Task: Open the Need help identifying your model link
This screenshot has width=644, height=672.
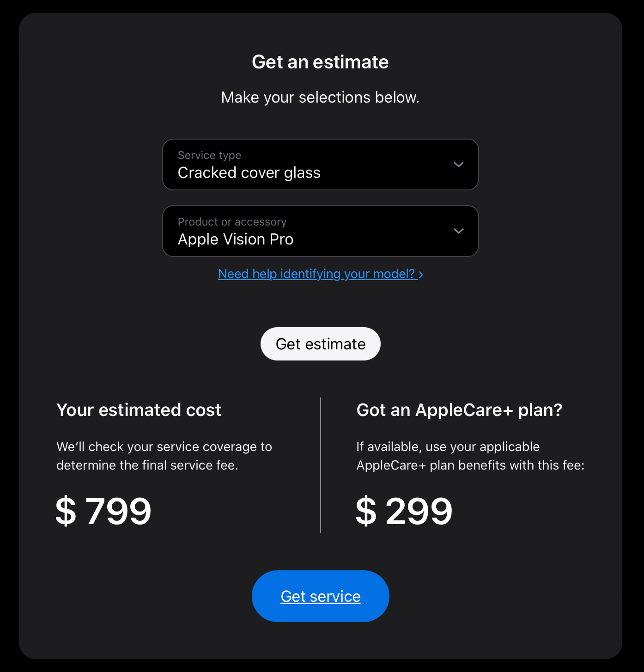Action: pos(316,274)
